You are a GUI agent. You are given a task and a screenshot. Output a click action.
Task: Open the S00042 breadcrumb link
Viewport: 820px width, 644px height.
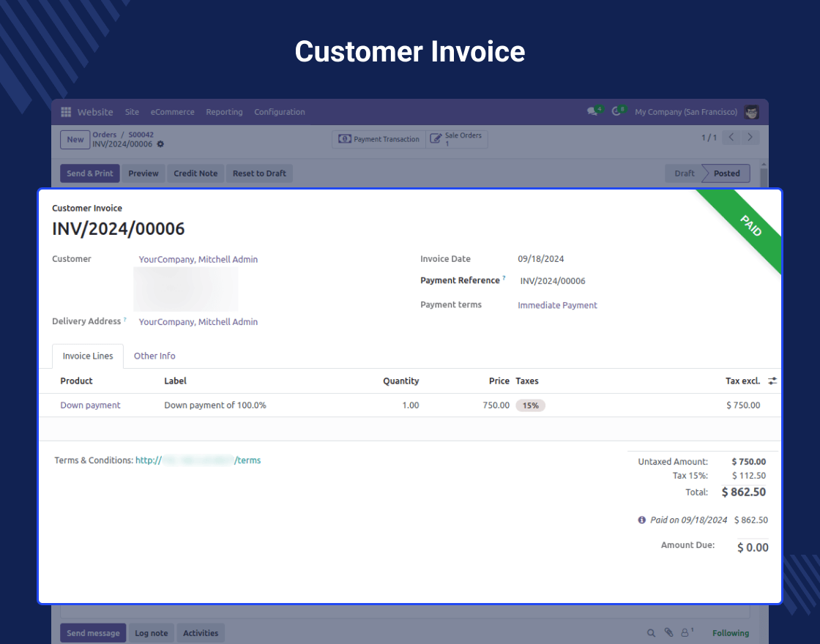(141, 135)
